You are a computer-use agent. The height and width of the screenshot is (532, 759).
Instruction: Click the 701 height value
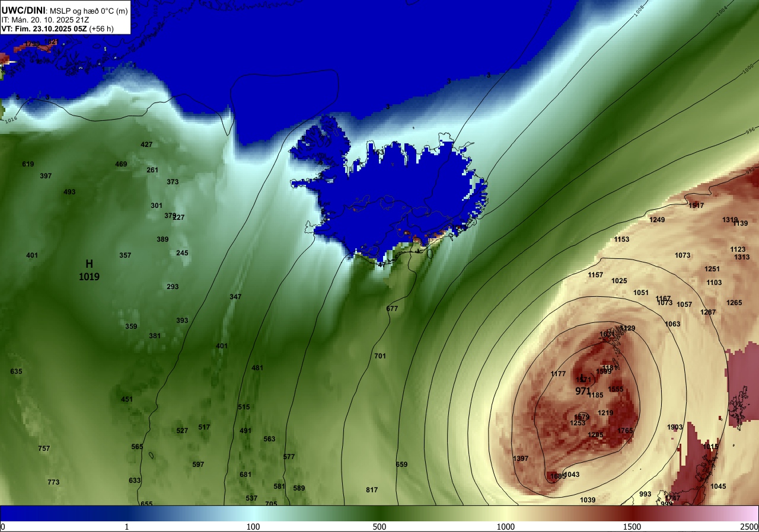380,356
